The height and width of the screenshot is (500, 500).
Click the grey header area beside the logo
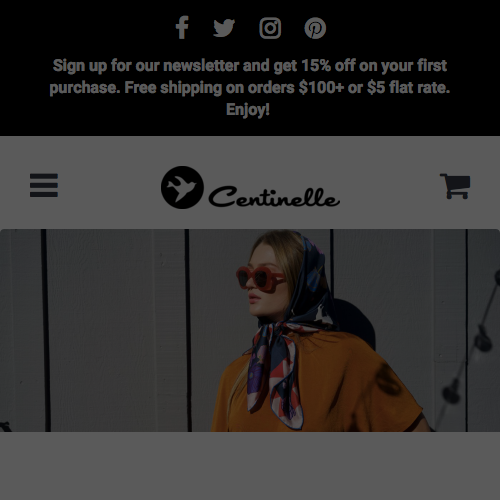click(x=383, y=160)
